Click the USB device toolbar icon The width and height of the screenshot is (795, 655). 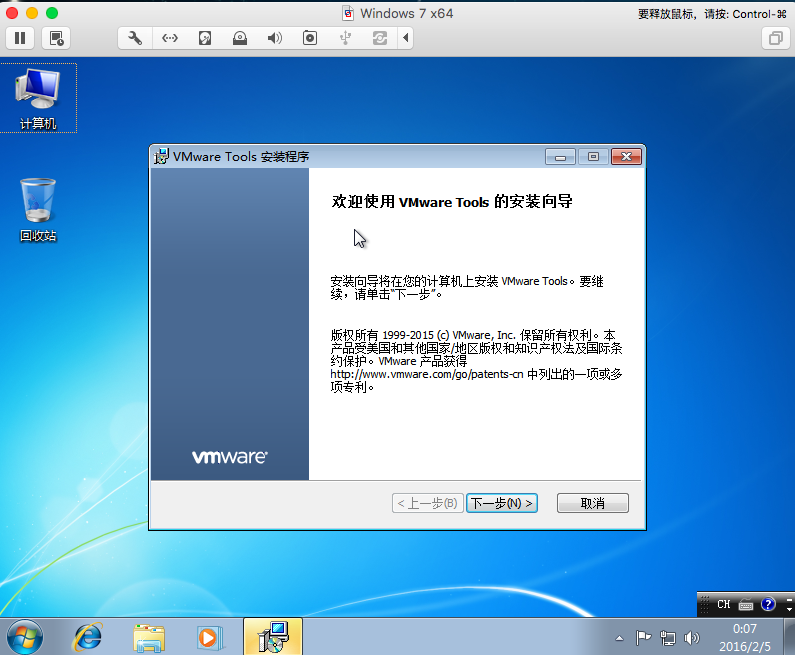tap(345, 38)
